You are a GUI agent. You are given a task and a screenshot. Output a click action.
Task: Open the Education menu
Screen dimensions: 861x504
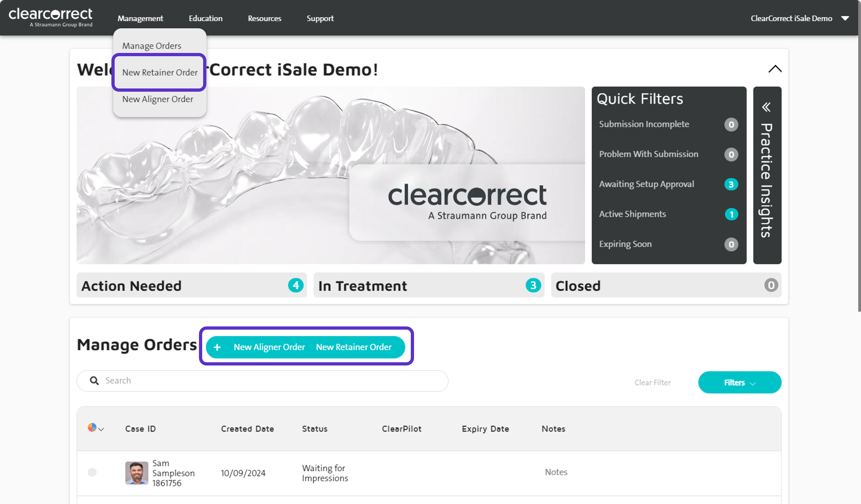click(x=205, y=18)
